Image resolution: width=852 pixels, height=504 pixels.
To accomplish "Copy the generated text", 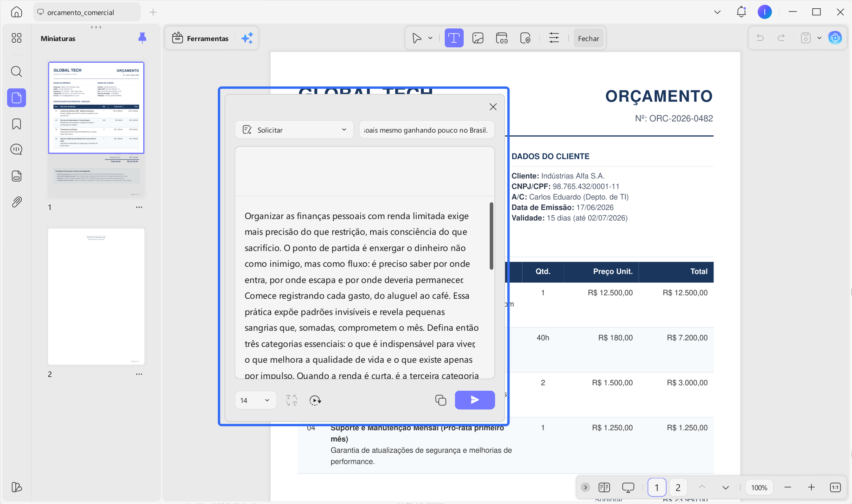I will [441, 400].
